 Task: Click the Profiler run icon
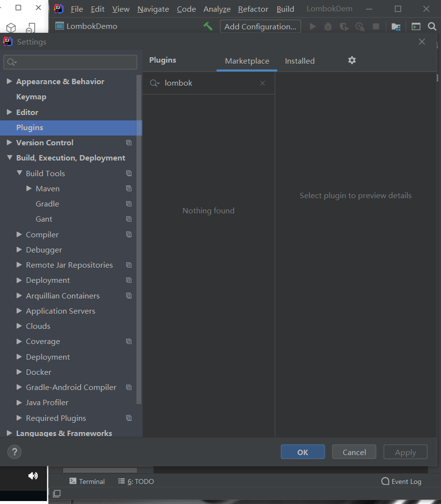coord(360,26)
